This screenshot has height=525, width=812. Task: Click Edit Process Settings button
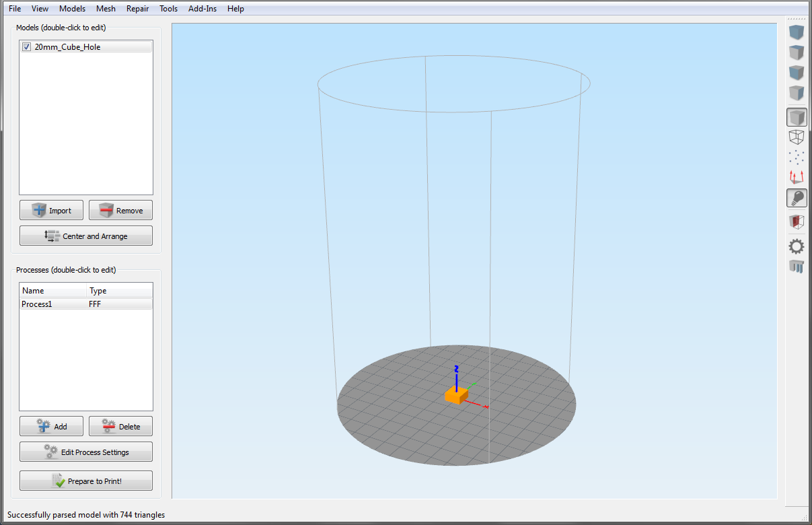(x=86, y=452)
